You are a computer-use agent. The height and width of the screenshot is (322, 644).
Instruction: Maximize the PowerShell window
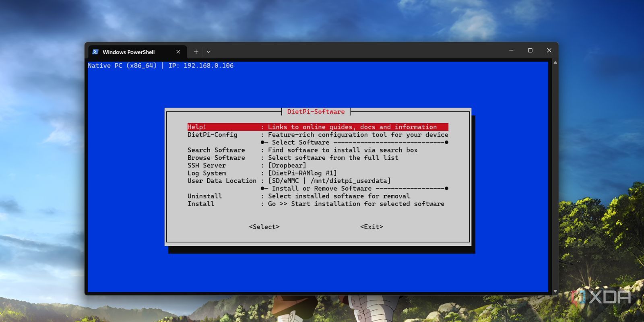click(x=530, y=50)
